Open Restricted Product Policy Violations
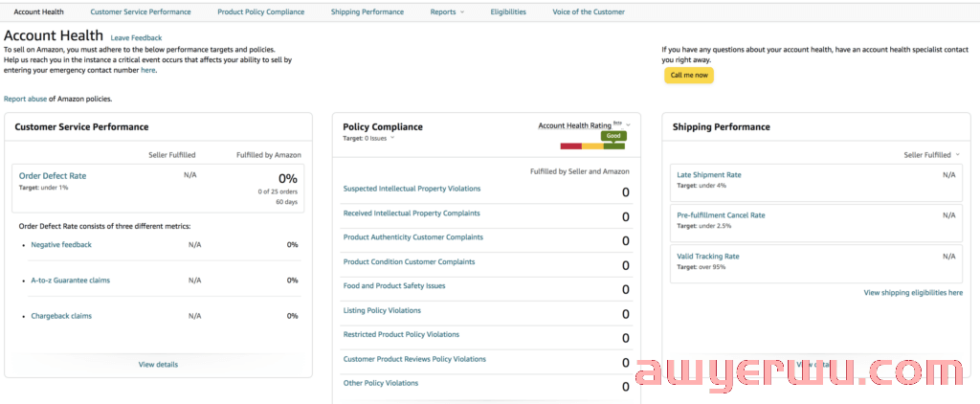980x404 pixels. point(401,334)
